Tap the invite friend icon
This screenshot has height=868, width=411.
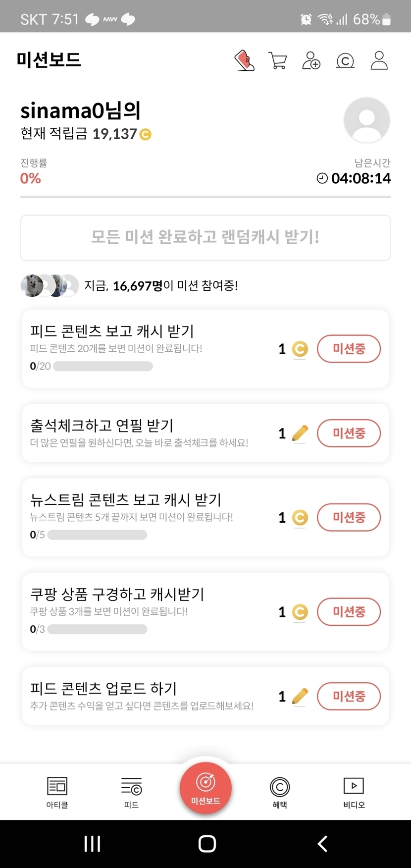tap(311, 61)
